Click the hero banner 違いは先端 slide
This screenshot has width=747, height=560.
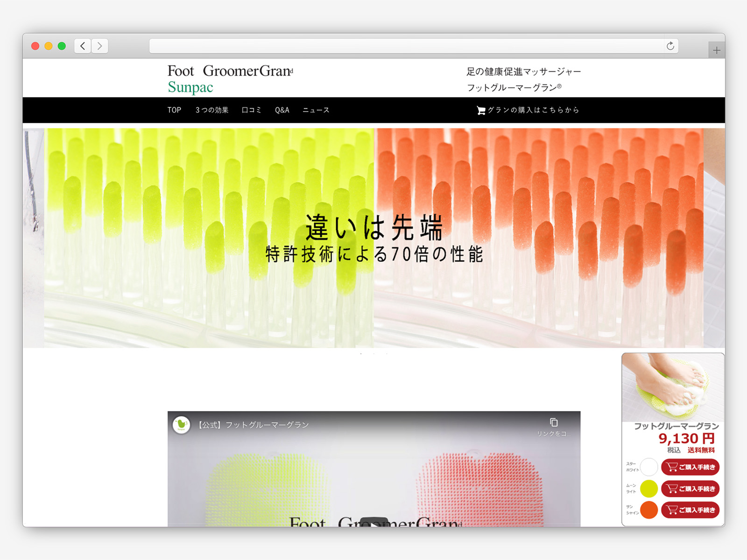pos(373,238)
